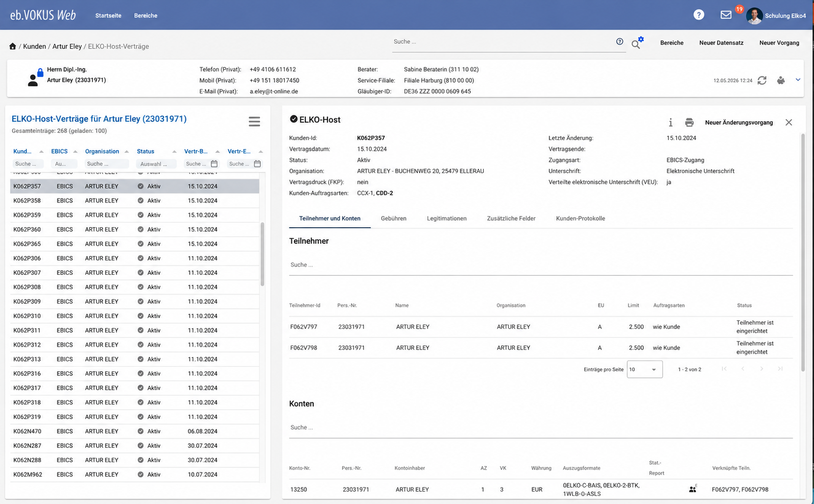Open Bereiche in top navigation bar
The image size is (814, 504).
[x=146, y=15]
